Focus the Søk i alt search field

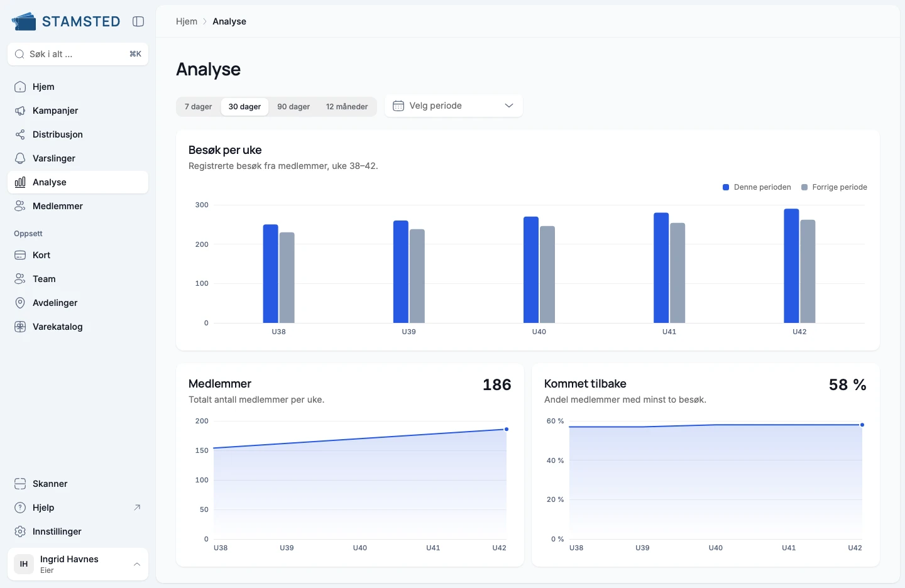click(78, 54)
